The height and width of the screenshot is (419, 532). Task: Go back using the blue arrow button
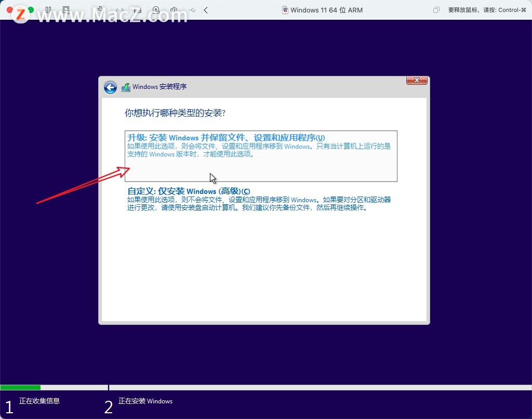tap(110, 87)
